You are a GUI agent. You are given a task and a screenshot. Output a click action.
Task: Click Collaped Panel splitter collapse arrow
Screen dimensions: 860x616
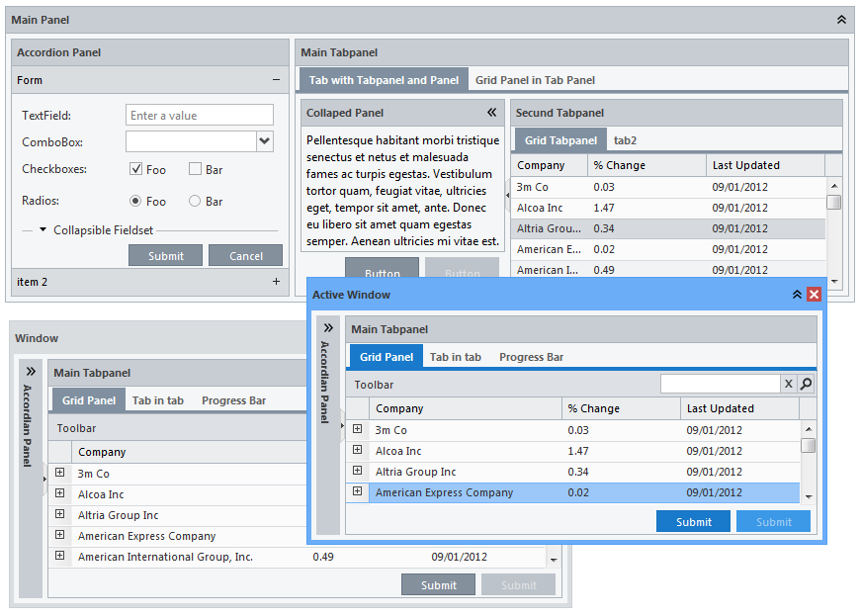pos(507,195)
